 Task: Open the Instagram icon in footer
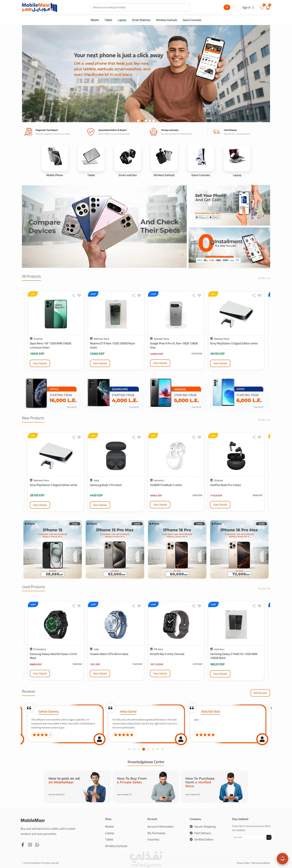click(x=30, y=845)
